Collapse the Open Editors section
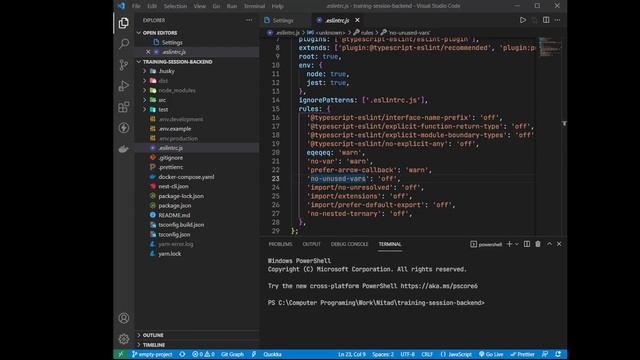640x360 pixels. pyautogui.click(x=139, y=33)
